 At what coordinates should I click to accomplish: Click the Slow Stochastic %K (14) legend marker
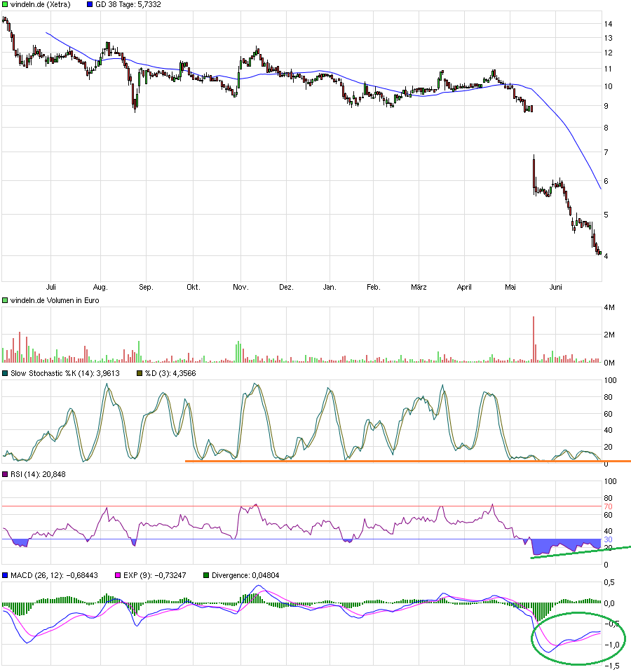coord(5,373)
